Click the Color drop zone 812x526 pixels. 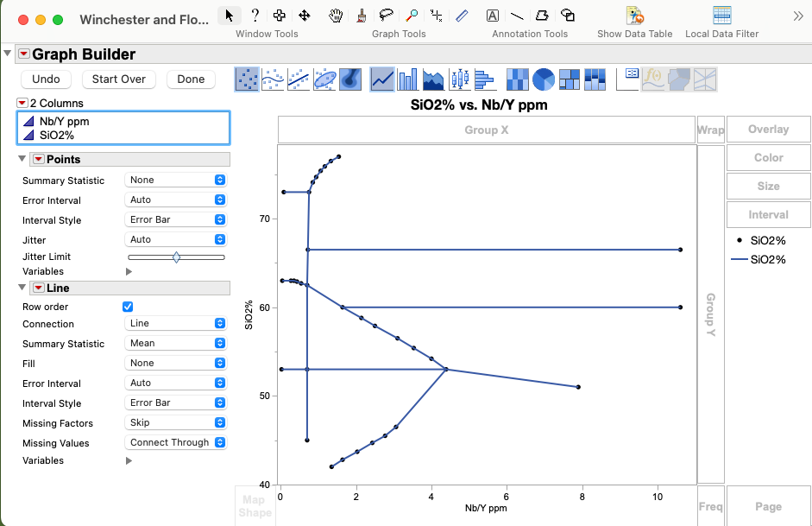(768, 157)
